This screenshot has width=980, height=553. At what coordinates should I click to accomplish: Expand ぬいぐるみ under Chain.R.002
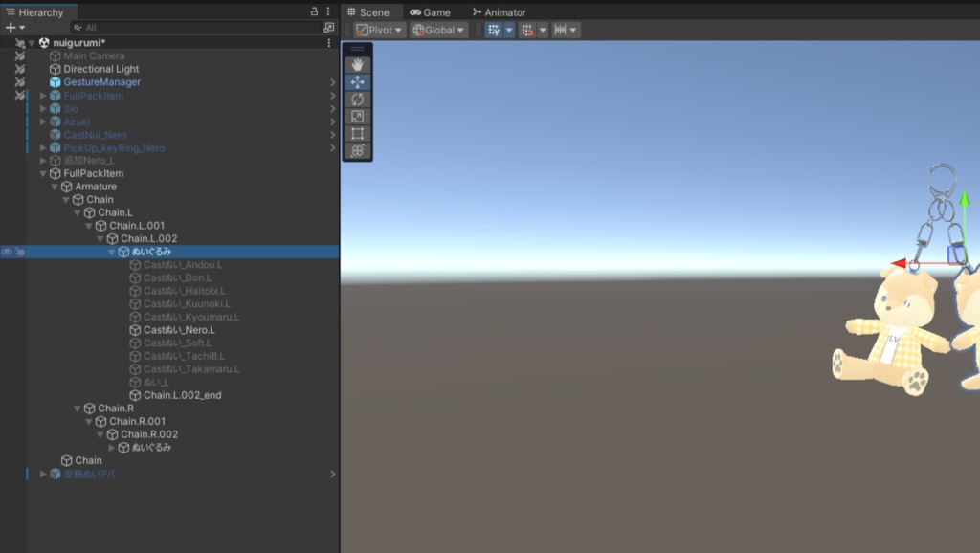click(x=112, y=448)
